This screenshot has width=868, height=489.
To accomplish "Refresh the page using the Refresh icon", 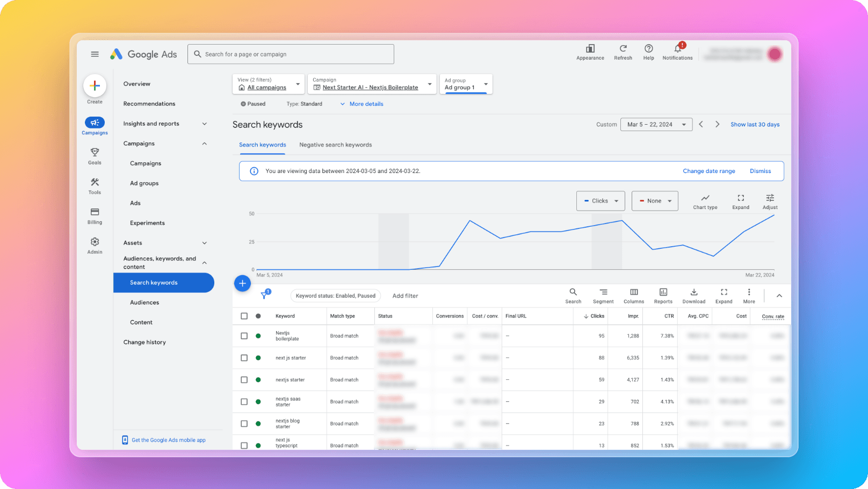I will (x=623, y=48).
